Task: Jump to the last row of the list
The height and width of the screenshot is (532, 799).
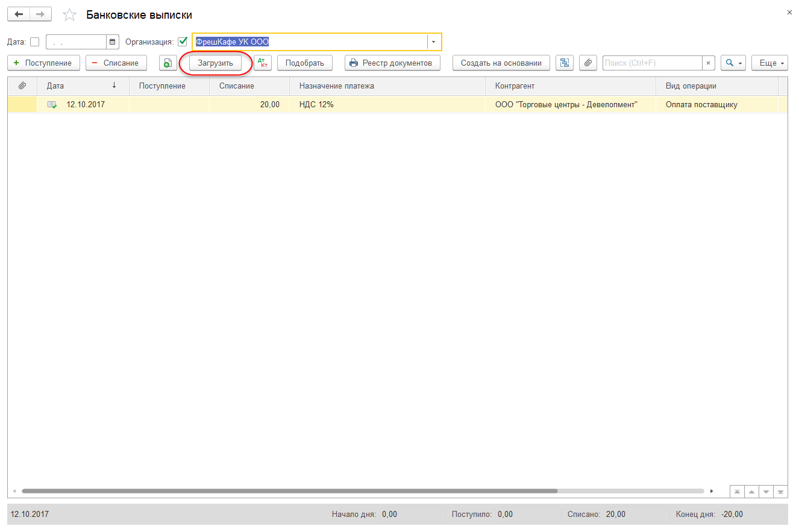Action: tap(780, 492)
